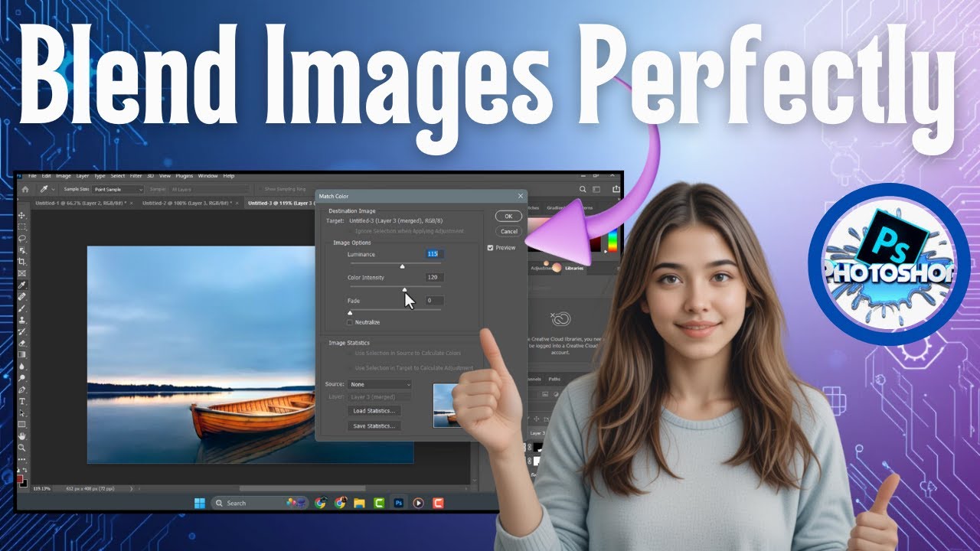Click the Load Statistics button
Screen dimensions: 980x551
374,411
